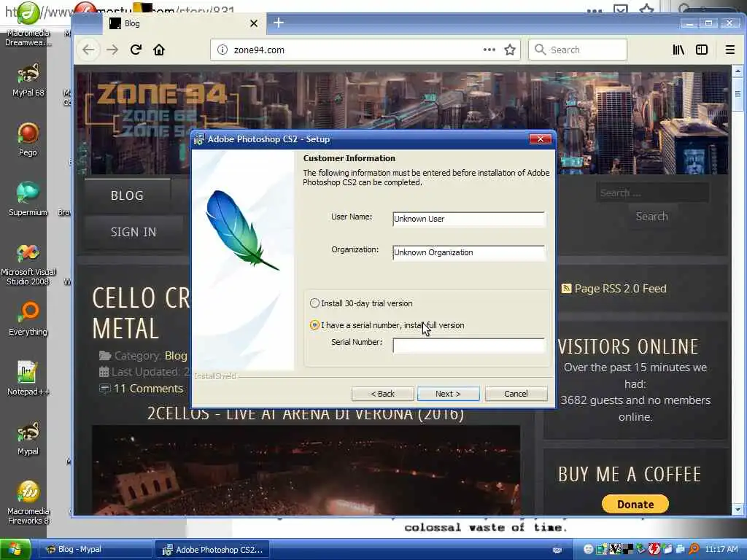Click the Organization text field
The width and height of the screenshot is (747, 560).
coord(469,252)
